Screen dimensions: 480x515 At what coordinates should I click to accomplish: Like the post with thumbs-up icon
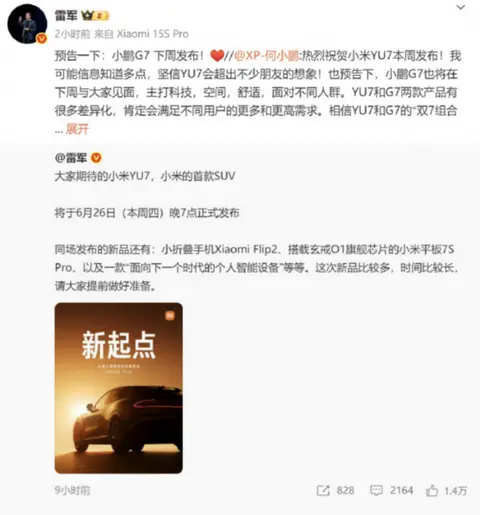click(432, 490)
